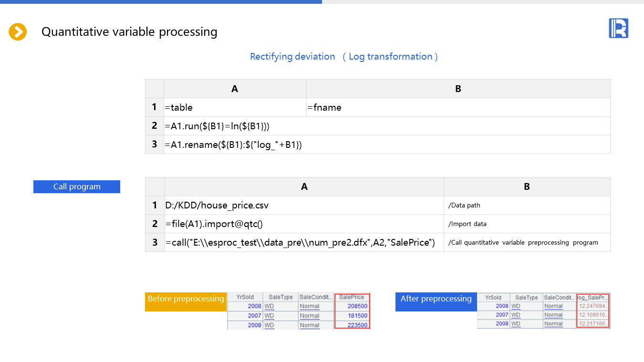Click the blue 'After preprocessing' label

[x=436, y=301]
